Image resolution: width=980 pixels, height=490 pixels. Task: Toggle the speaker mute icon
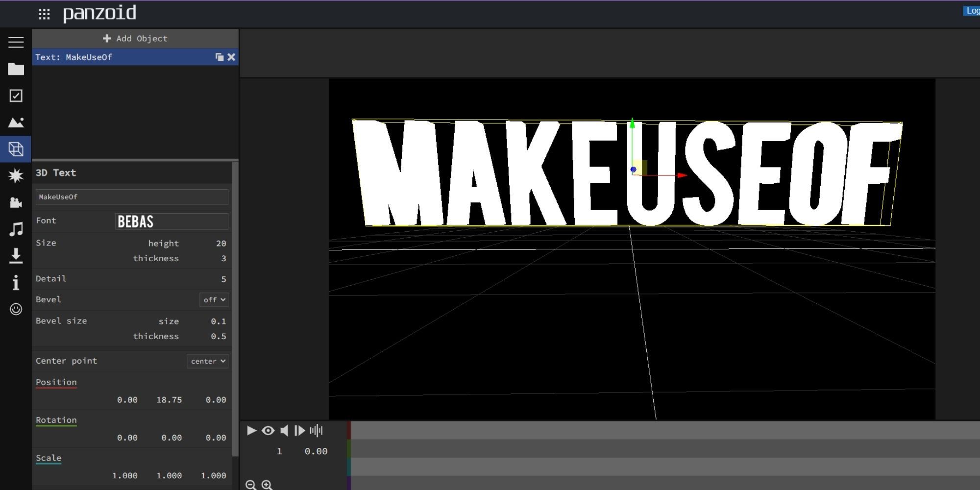pos(284,431)
